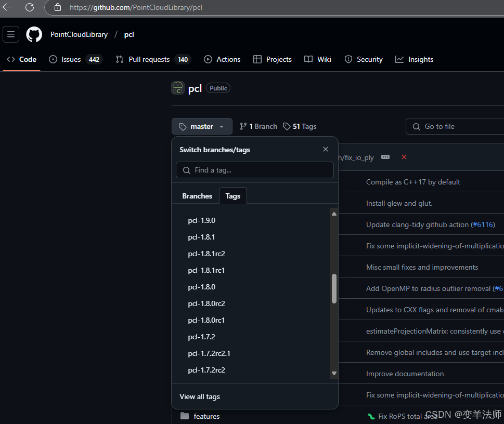Open commit Remove global includes
The height and width of the screenshot is (424, 504).
pyautogui.click(x=435, y=352)
